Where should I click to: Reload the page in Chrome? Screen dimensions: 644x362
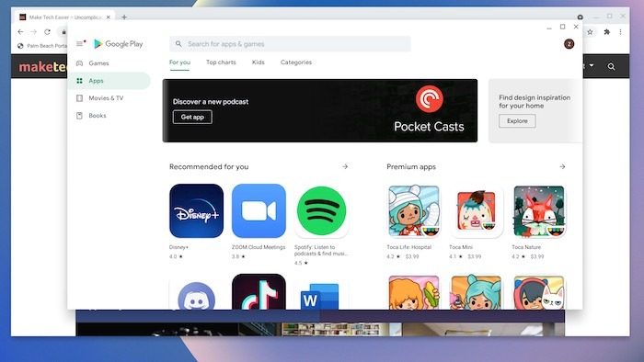click(x=47, y=31)
